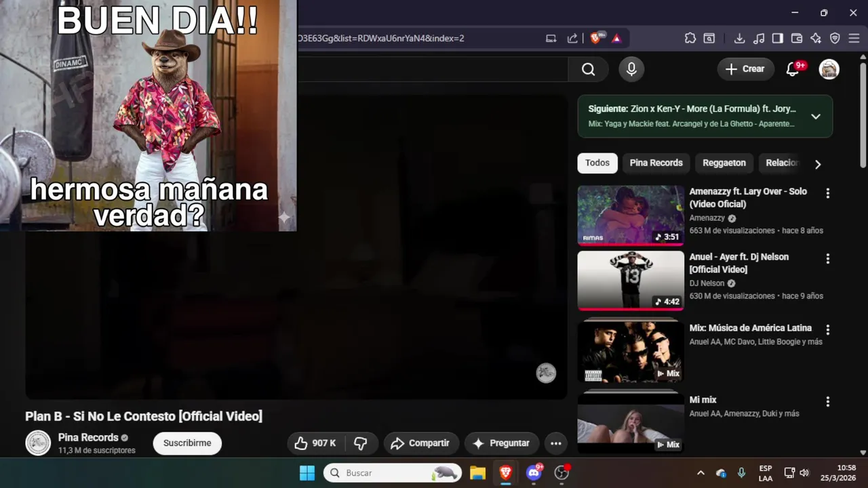Open OBS Studio taskbar icon
The image size is (868, 488).
(x=561, y=473)
